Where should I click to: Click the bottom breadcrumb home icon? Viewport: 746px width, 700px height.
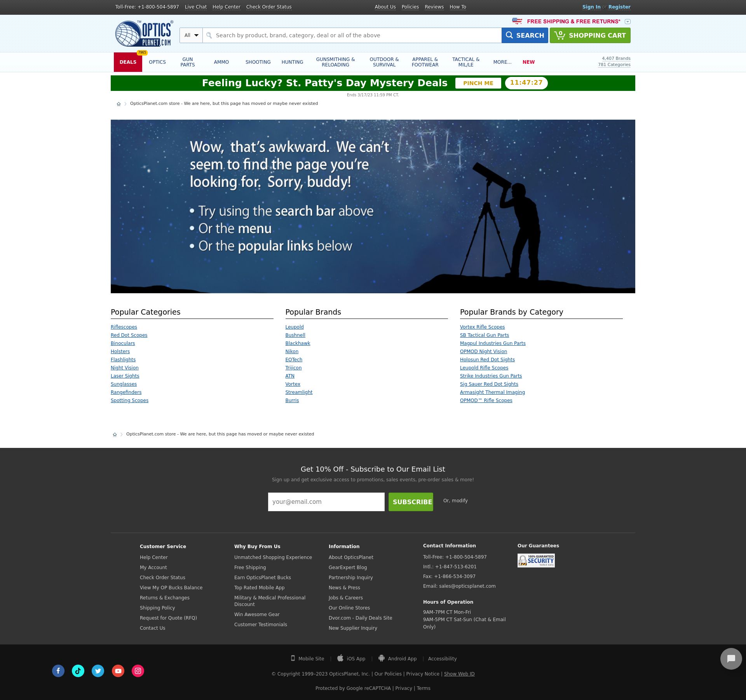coord(115,434)
